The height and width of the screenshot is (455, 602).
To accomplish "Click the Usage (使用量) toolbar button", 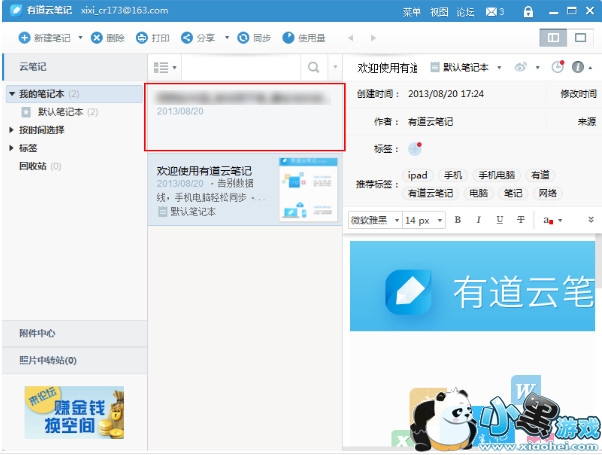I will (x=304, y=38).
